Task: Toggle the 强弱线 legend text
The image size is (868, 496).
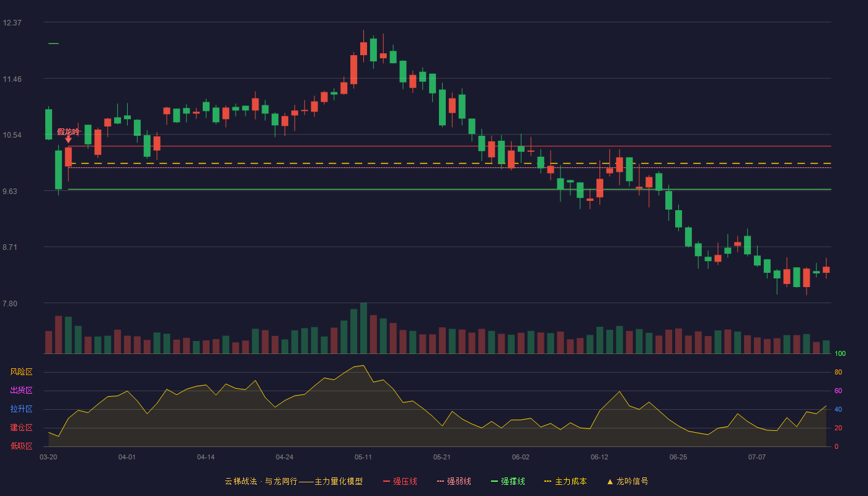Action: 459,481
